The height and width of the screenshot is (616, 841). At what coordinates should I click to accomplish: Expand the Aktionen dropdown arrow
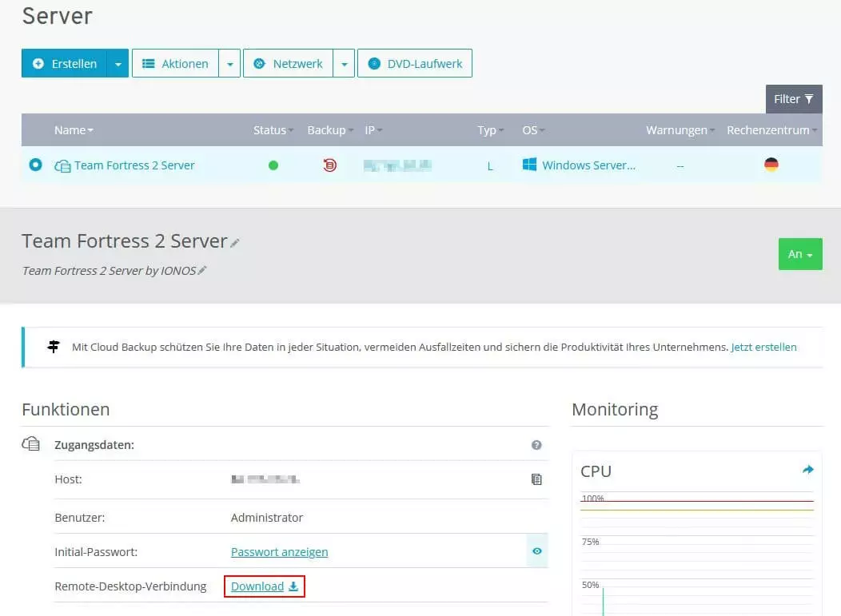[x=229, y=63]
